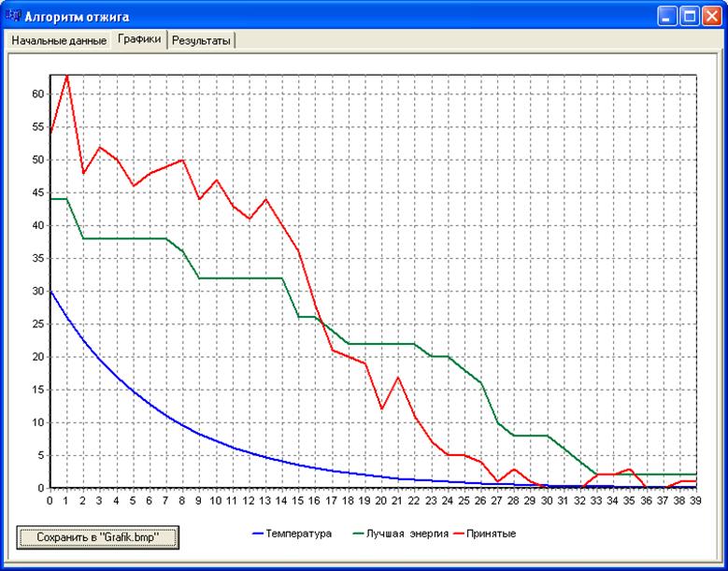Switch to the Результаты tab
728x571 pixels.
click(201, 41)
